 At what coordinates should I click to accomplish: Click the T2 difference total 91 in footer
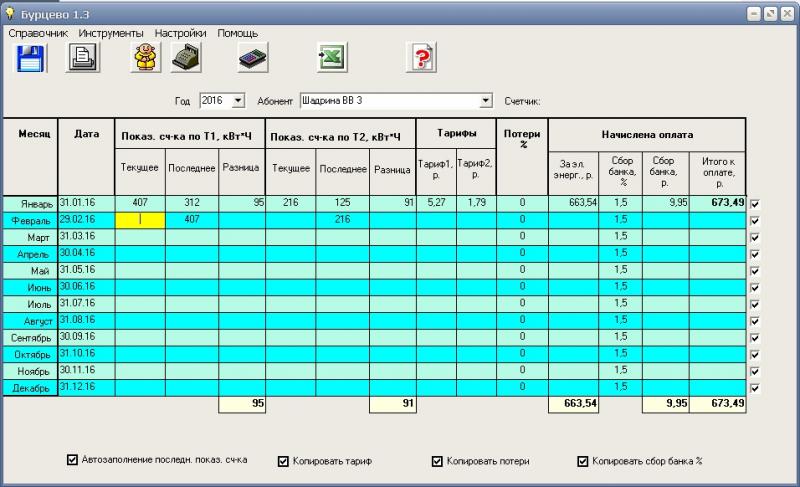(393, 404)
